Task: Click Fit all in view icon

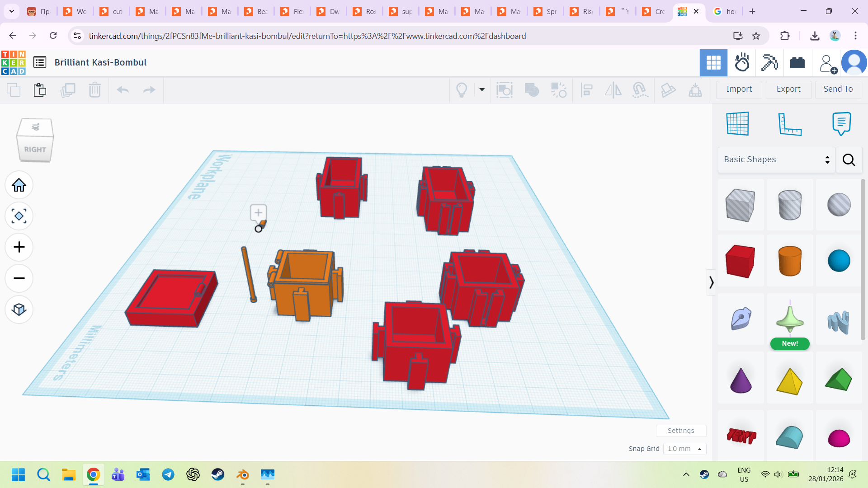Action: coord(19,216)
